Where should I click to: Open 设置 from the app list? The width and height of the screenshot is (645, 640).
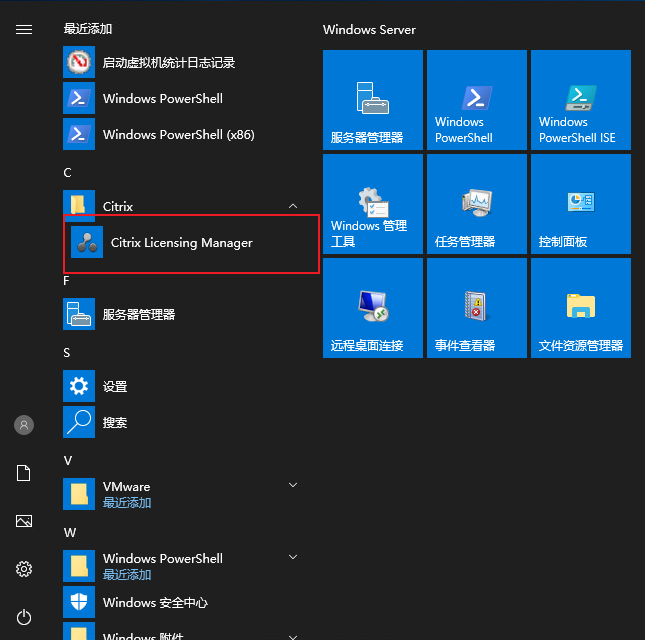click(x=115, y=387)
